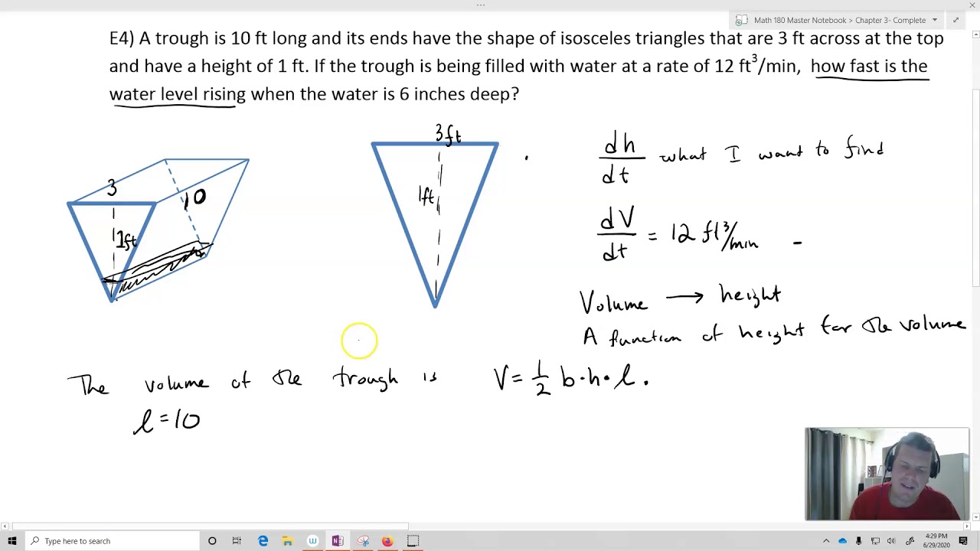
Task: Click the vertical scrollbar thumb
Action: pyautogui.click(x=975, y=187)
